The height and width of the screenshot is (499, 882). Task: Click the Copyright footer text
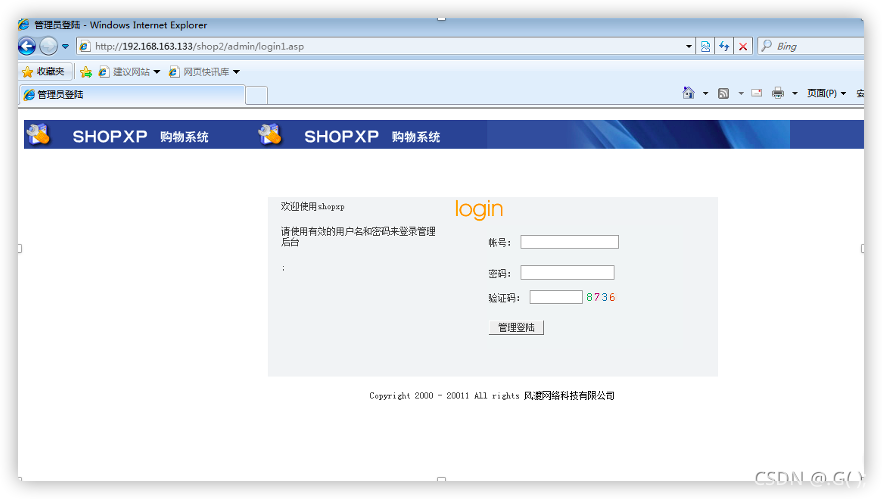[492, 395]
